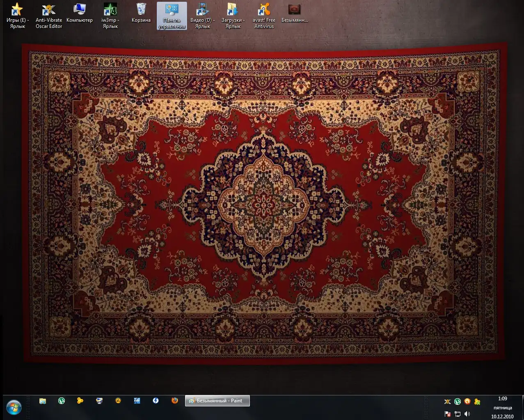The height and width of the screenshot is (420, 524).
Task: Launch Firefox from the taskbar
Action: click(x=175, y=401)
